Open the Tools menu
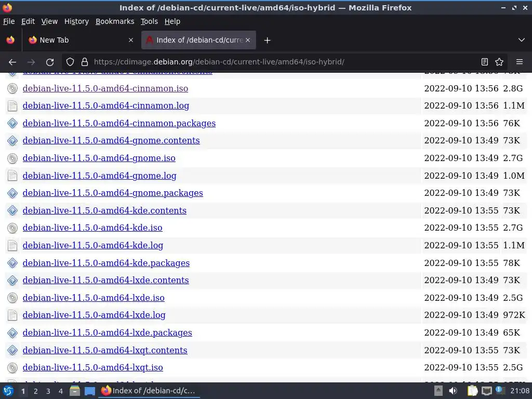 pos(149,21)
